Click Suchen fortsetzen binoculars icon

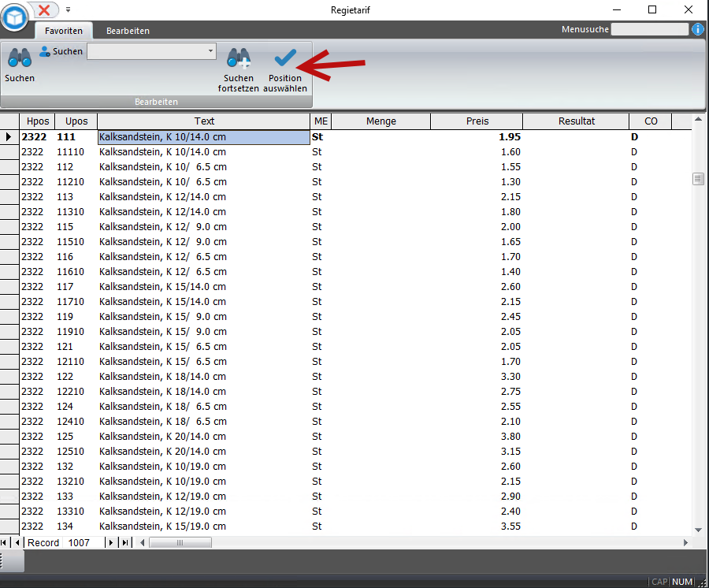[238, 58]
